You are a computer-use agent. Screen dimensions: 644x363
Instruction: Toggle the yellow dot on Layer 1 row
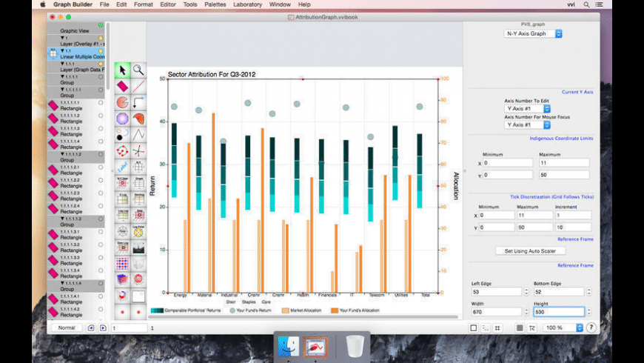pos(101,39)
